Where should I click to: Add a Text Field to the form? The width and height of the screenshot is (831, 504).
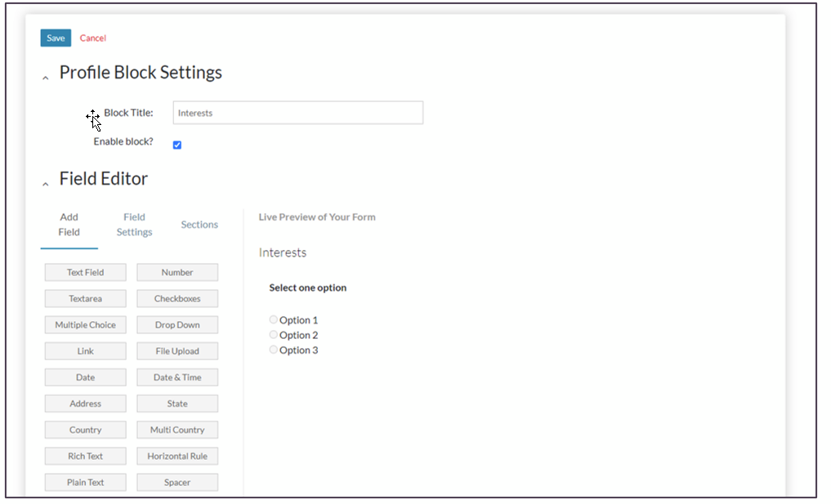86,273
